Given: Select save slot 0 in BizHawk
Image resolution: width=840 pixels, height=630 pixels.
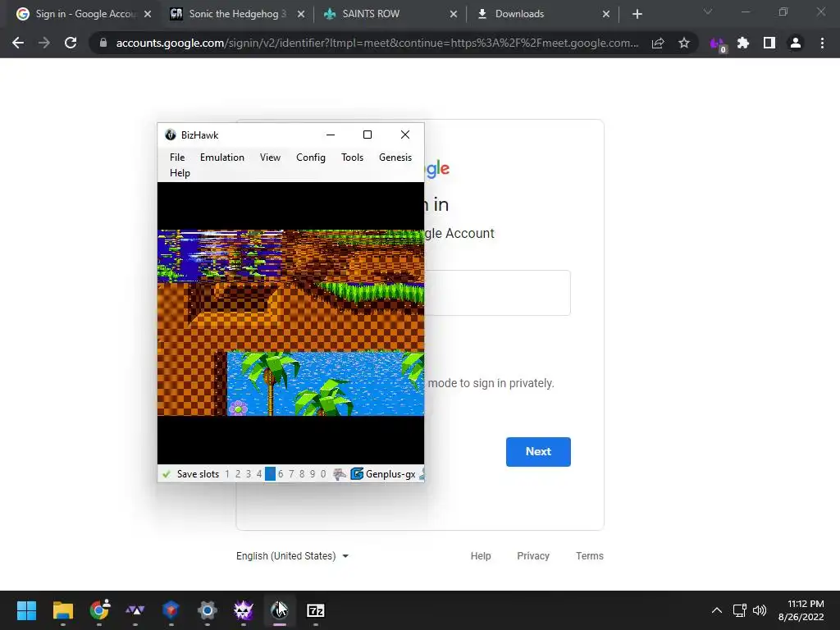Looking at the screenshot, I should coord(323,473).
